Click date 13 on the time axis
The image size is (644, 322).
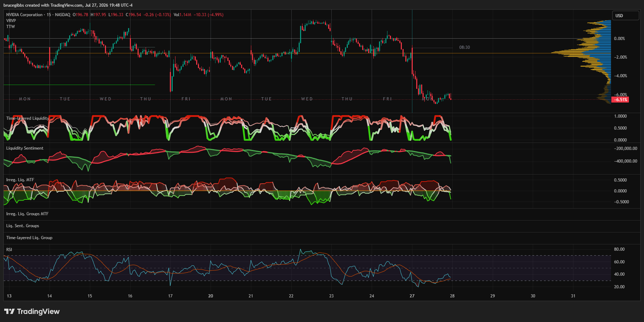(x=9, y=296)
